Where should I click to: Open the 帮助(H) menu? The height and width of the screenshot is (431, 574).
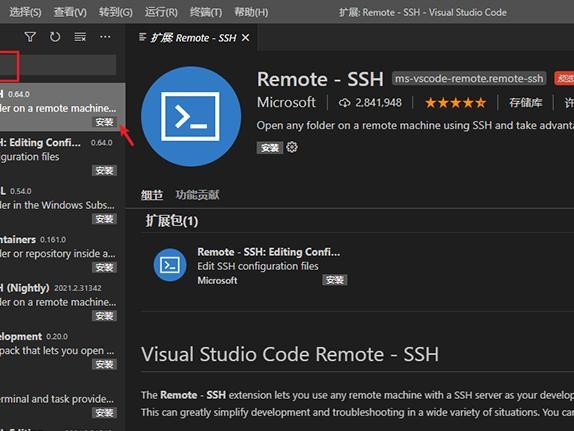point(251,12)
